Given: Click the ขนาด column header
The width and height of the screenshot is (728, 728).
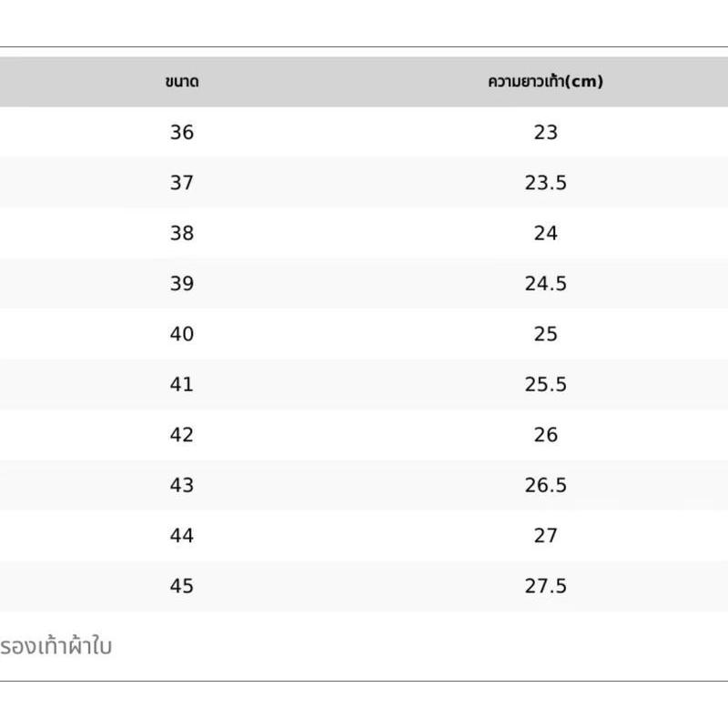Looking at the screenshot, I should coord(182,82).
